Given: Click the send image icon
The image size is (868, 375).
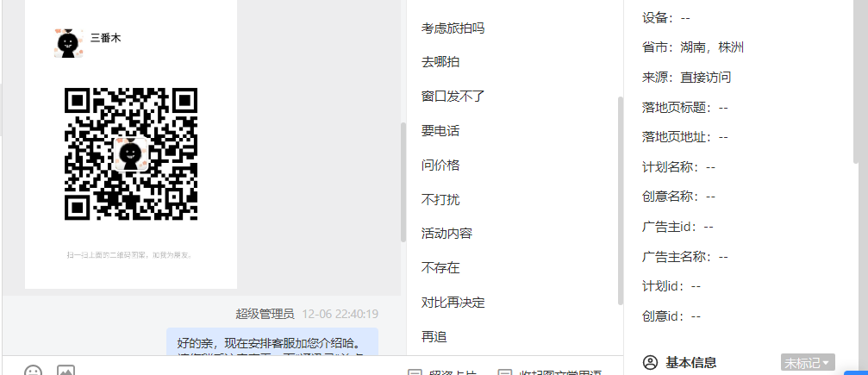Looking at the screenshot, I should [x=66, y=370].
